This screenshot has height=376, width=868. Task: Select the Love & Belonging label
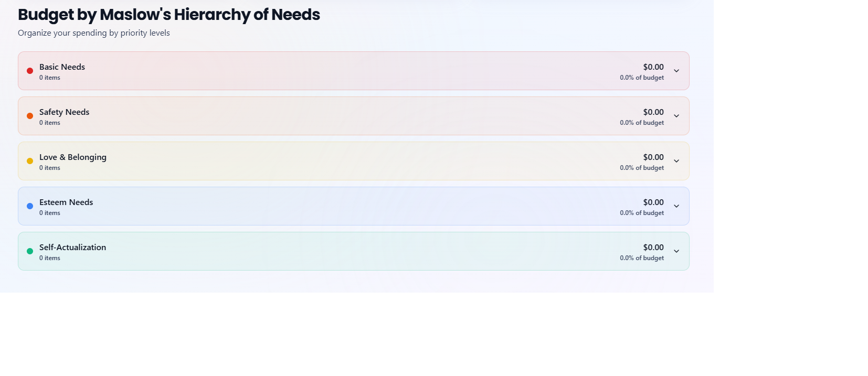pyautogui.click(x=72, y=157)
